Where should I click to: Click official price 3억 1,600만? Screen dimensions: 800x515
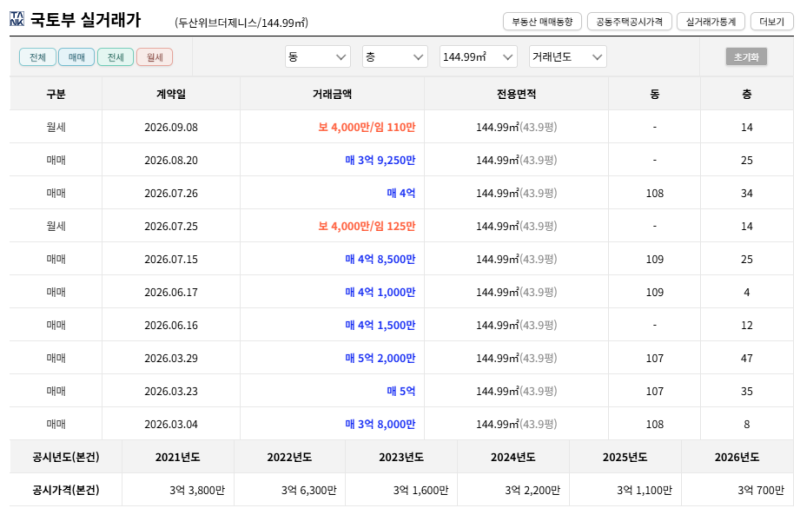point(420,490)
